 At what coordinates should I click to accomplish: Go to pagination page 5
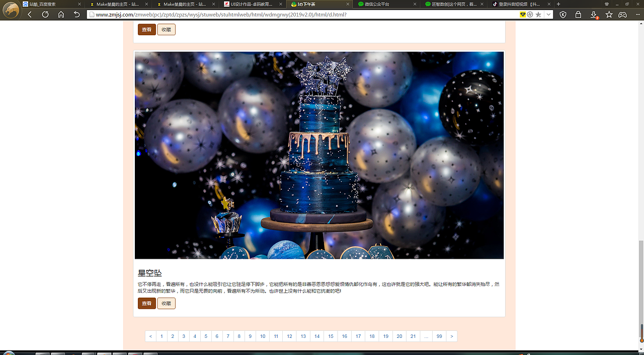206,336
